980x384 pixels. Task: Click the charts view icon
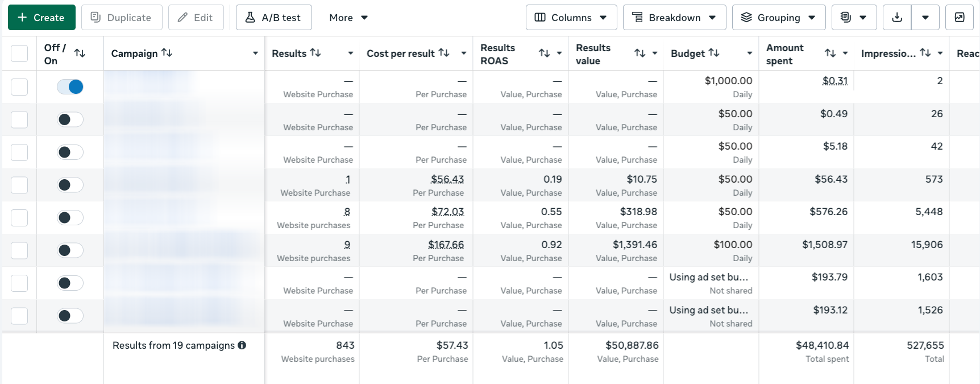pyautogui.click(x=960, y=18)
